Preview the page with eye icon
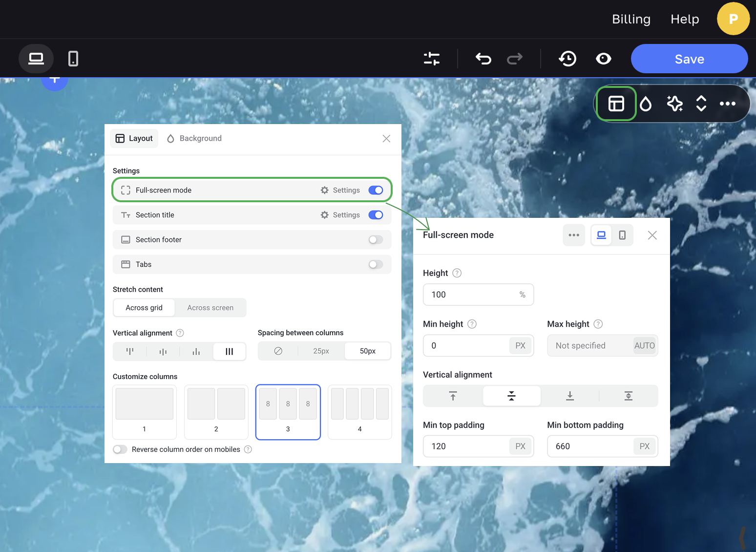756x552 pixels. point(604,59)
